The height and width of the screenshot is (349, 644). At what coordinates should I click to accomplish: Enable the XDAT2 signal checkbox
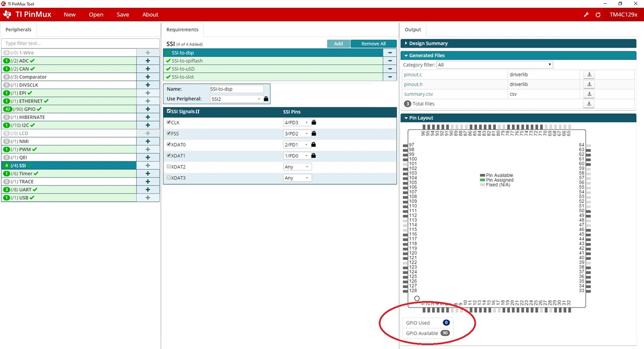tap(169, 166)
